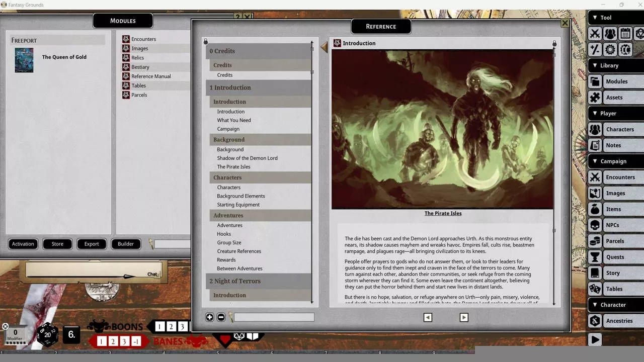Open Quests in the Campaign sidebar

616,257
